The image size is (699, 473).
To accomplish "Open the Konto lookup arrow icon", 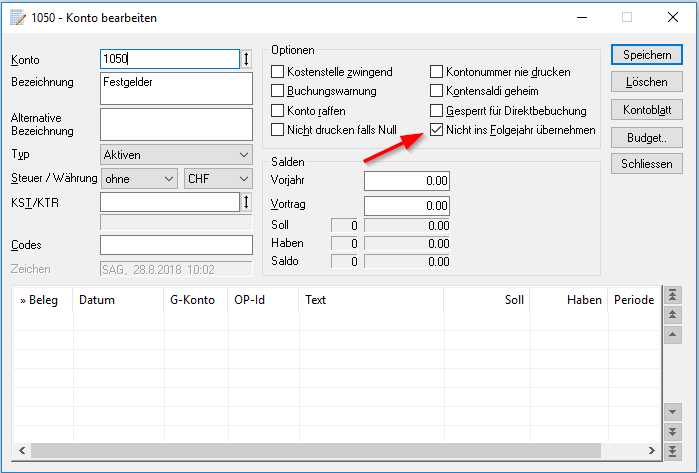I will click(246, 59).
